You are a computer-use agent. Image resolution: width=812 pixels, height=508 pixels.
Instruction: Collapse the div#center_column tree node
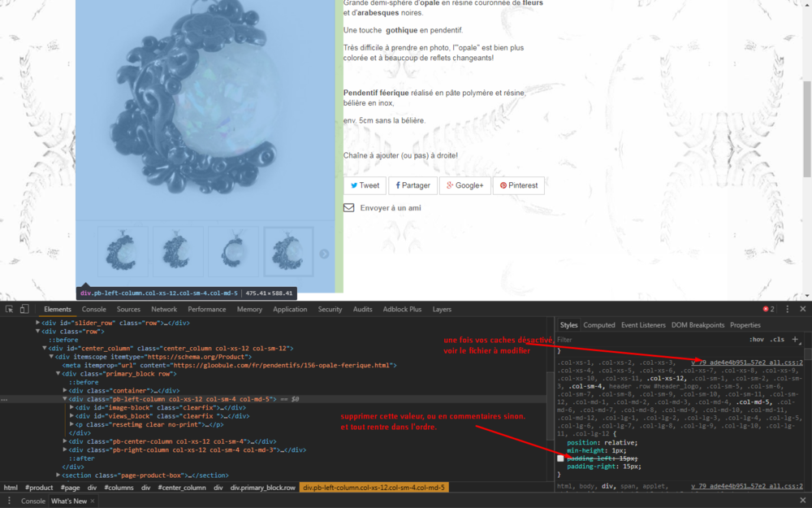pos(45,349)
